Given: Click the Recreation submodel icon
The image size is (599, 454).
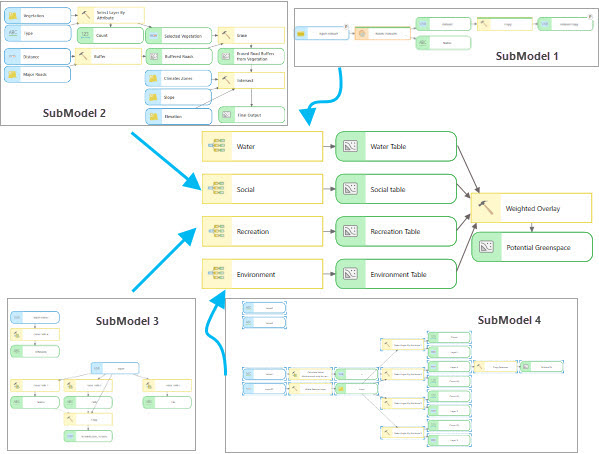Looking at the screenshot, I should tap(217, 231).
